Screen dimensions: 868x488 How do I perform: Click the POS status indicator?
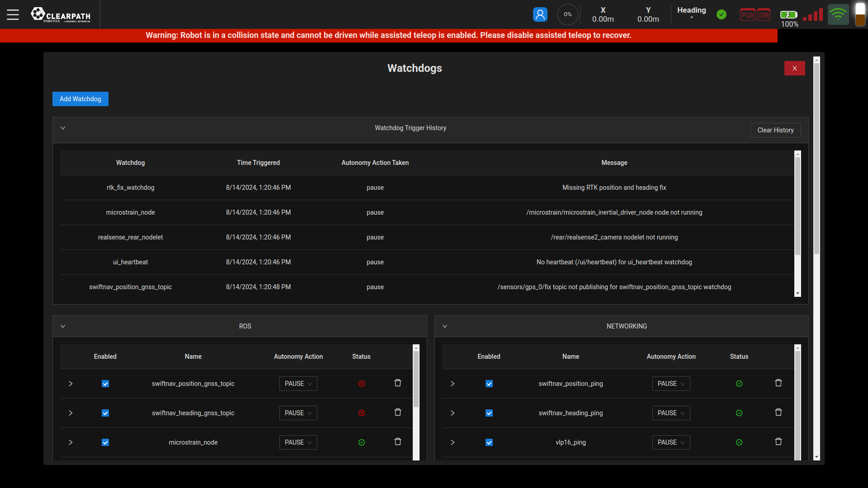coord(748,15)
